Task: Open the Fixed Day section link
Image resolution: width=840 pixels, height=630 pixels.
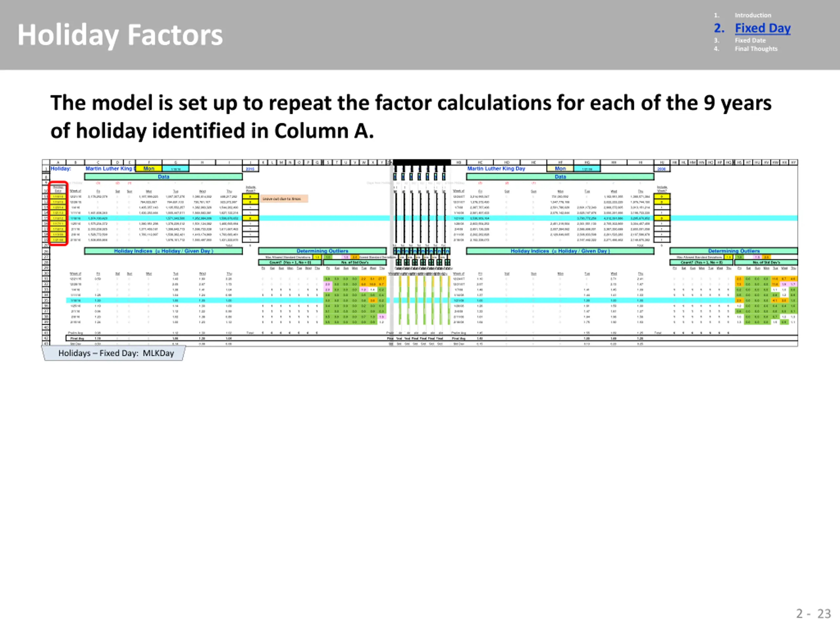Action: click(762, 28)
